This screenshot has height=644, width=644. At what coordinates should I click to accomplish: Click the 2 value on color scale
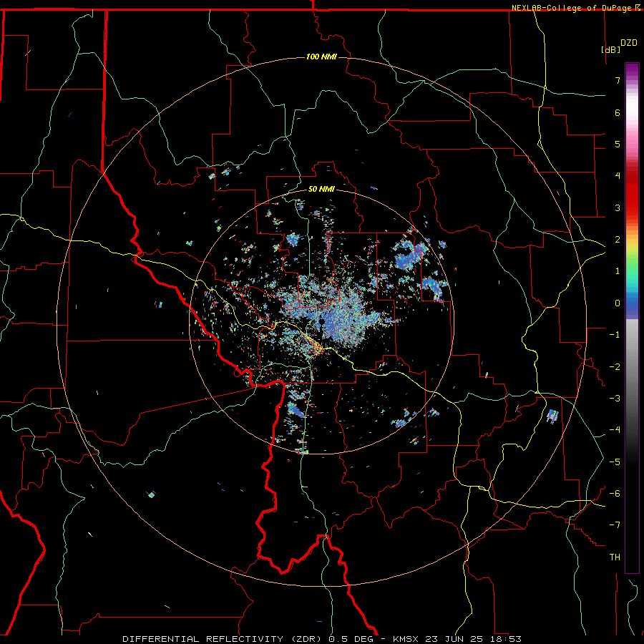[x=618, y=240]
